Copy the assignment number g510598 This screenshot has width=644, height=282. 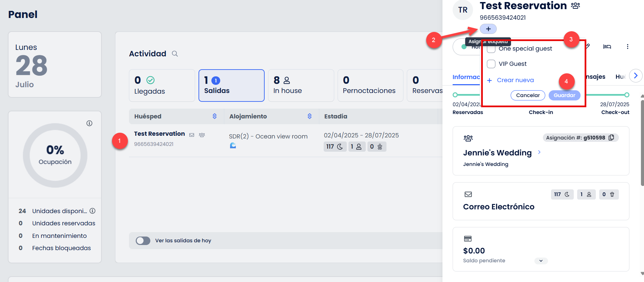[x=611, y=137]
